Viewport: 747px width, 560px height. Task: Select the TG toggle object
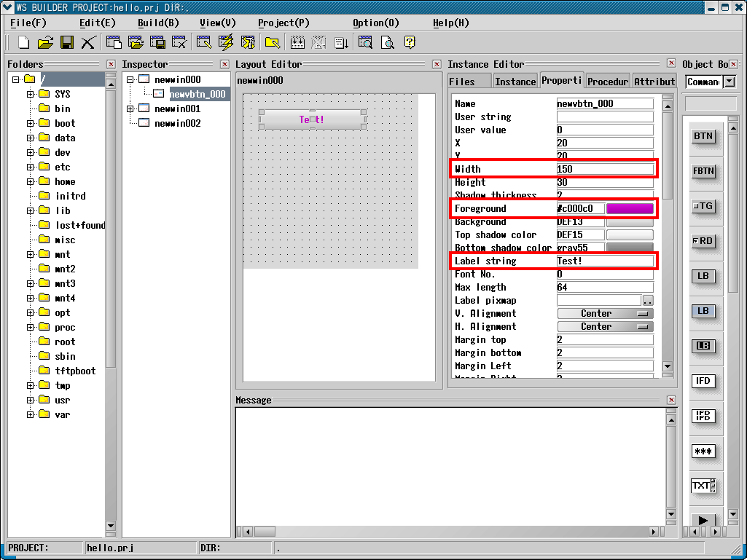pos(703,206)
